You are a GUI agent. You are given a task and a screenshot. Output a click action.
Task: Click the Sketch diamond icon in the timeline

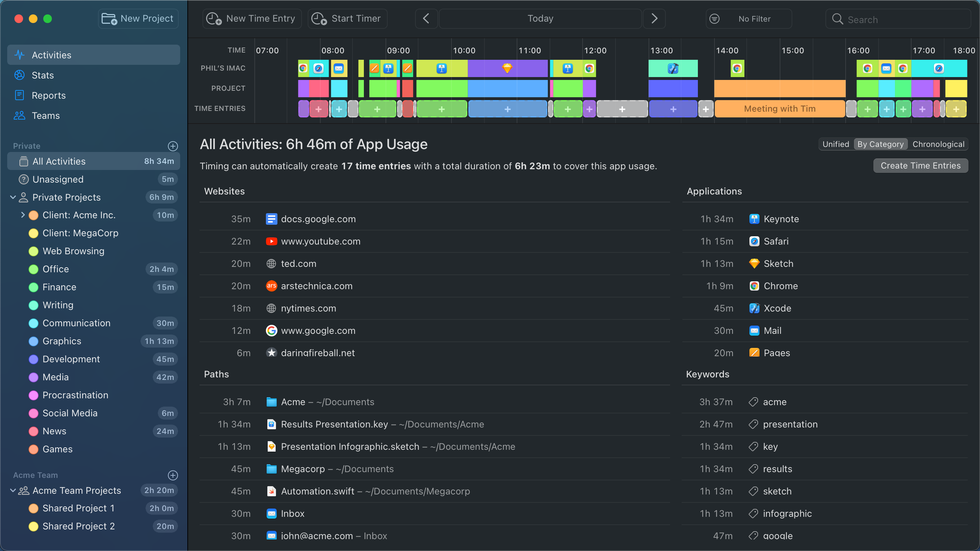tap(507, 68)
